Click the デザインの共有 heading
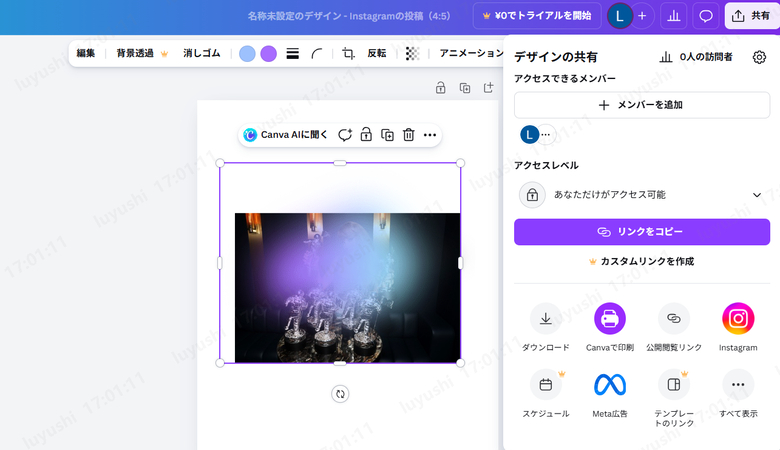 click(x=556, y=57)
